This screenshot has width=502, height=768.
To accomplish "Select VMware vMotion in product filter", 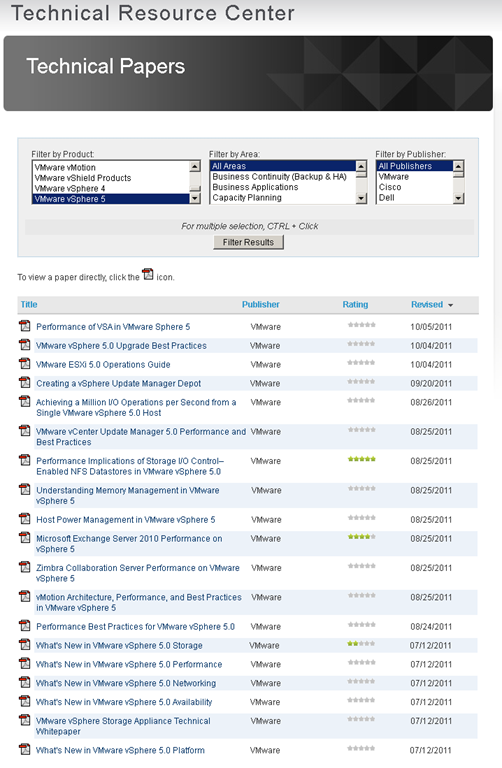I will tap(111, 167).
